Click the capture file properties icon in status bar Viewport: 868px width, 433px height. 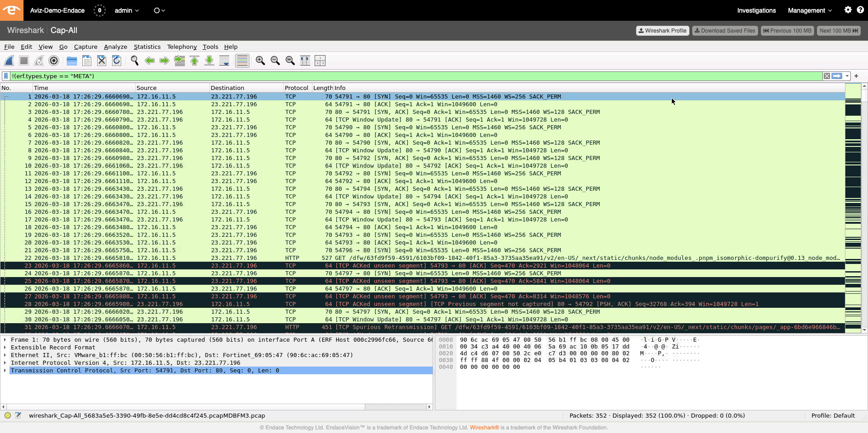click(18, 415)
